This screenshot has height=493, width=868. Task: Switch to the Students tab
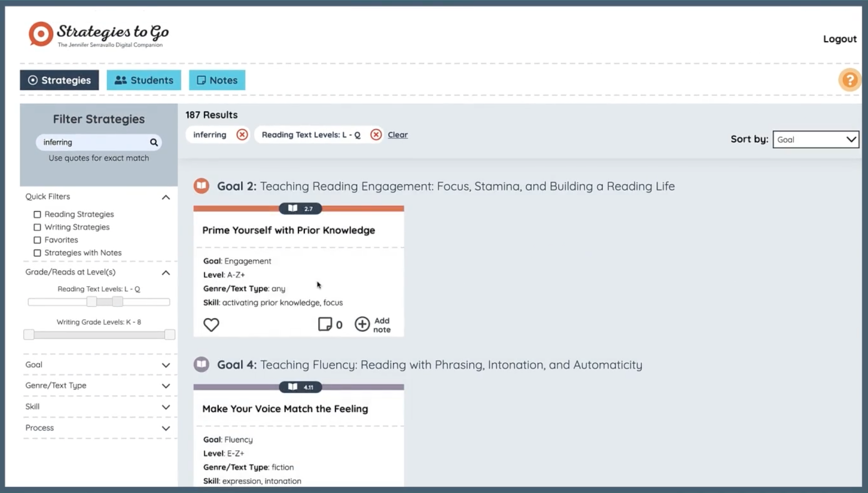(x=144, y=80)
